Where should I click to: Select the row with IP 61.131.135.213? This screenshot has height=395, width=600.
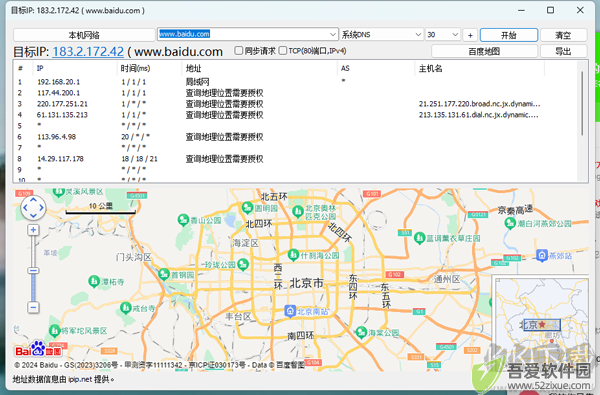[x=295, y=115]
